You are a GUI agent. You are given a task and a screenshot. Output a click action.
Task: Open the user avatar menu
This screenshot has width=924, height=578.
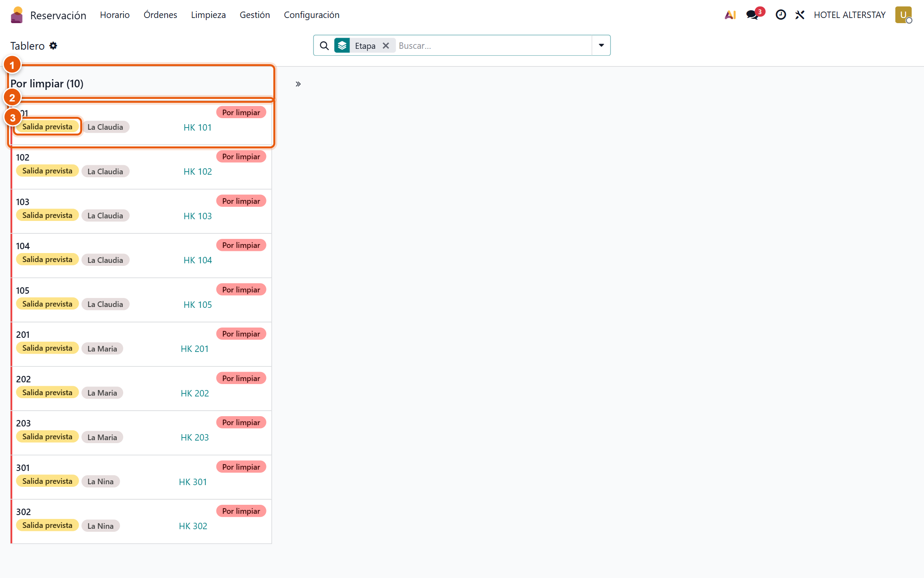click(903, 15)
